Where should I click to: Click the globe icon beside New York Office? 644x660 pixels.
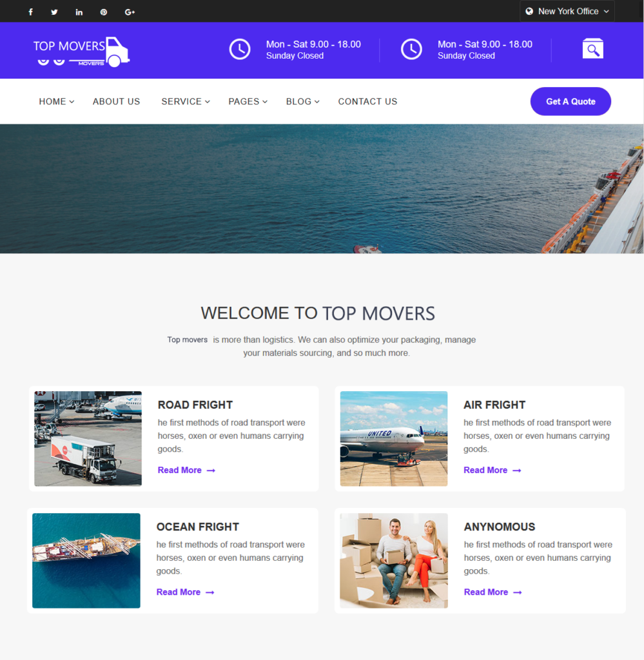pos(529,12)
